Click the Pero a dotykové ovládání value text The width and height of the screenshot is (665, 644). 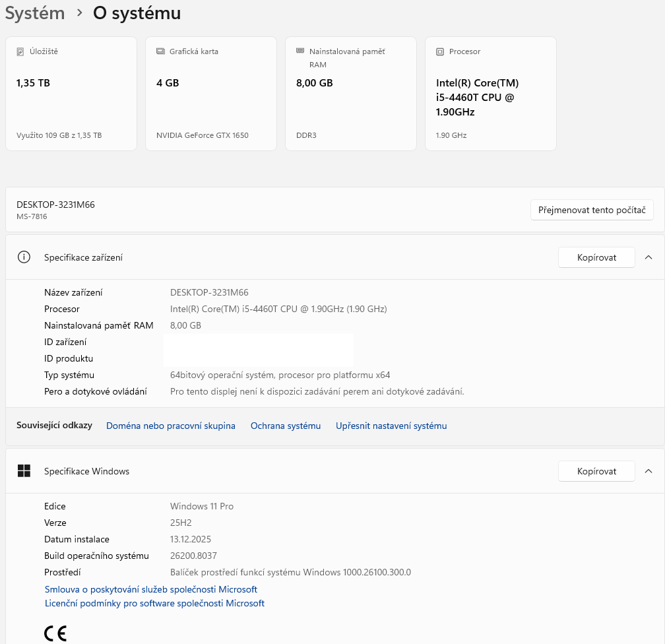click(317, 391)
